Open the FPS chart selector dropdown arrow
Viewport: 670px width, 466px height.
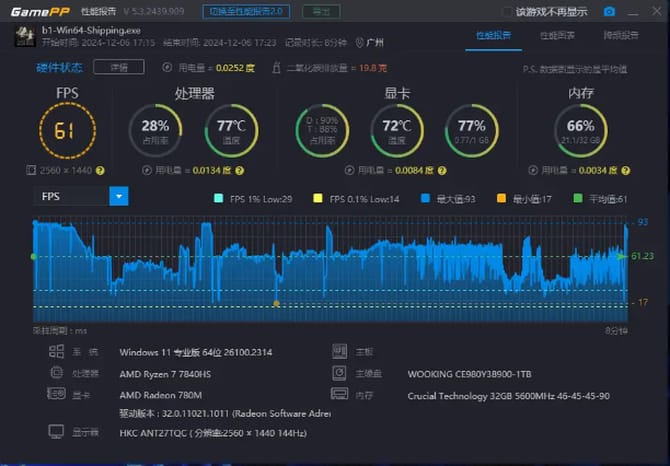(119, 196)
